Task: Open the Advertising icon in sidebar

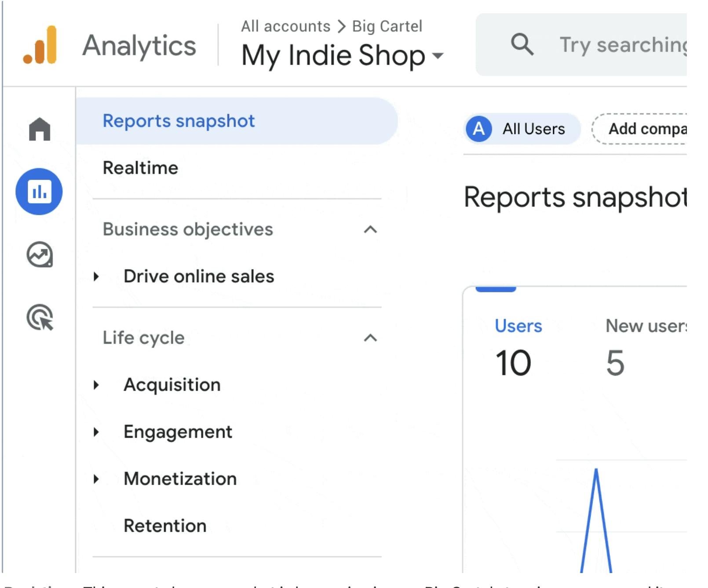Action: (40, 317)
